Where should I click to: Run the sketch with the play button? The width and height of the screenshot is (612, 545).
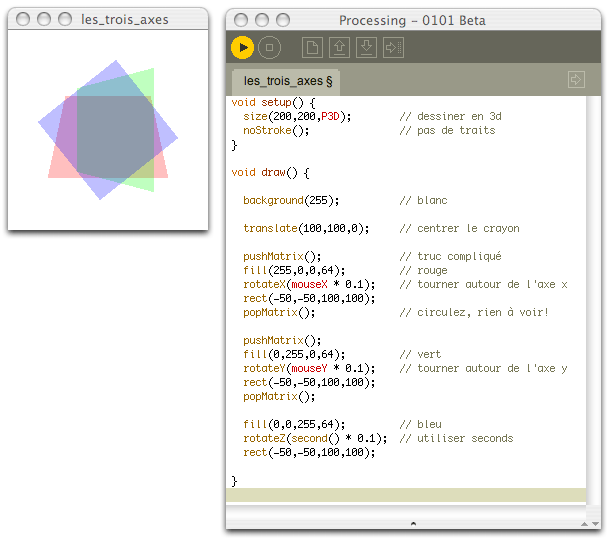tap(242, 47)
